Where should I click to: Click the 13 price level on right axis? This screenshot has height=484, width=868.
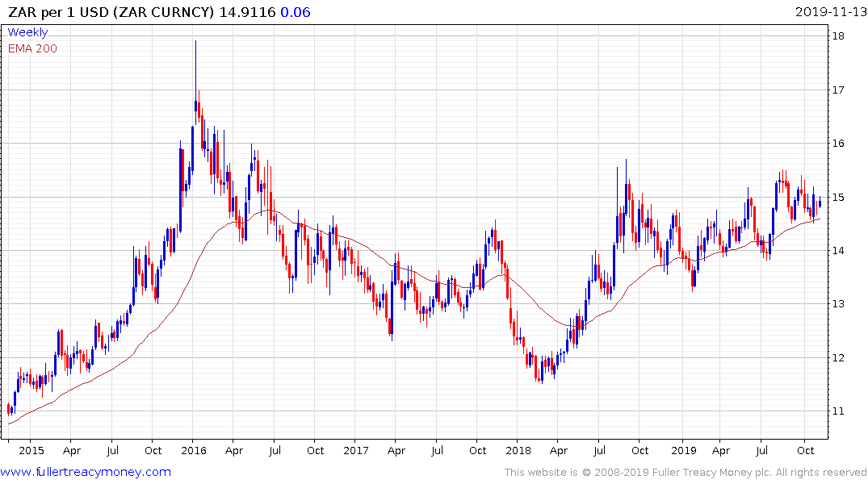[839, 304]
